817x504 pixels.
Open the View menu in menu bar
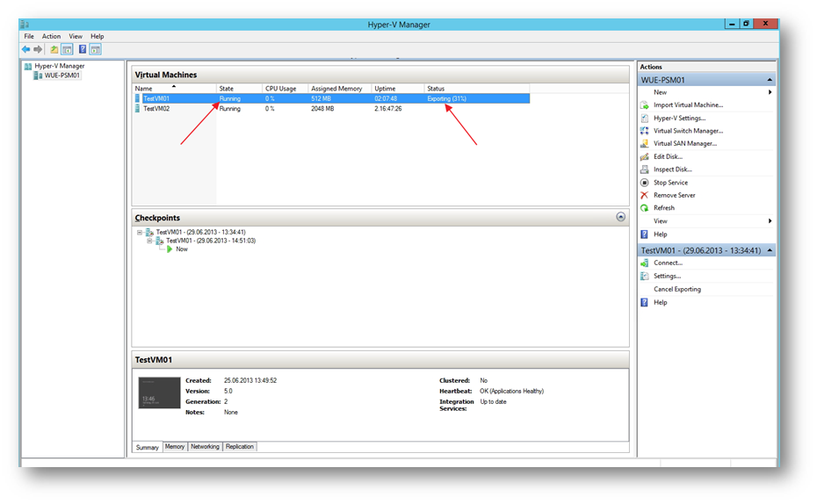coord(76,37)
